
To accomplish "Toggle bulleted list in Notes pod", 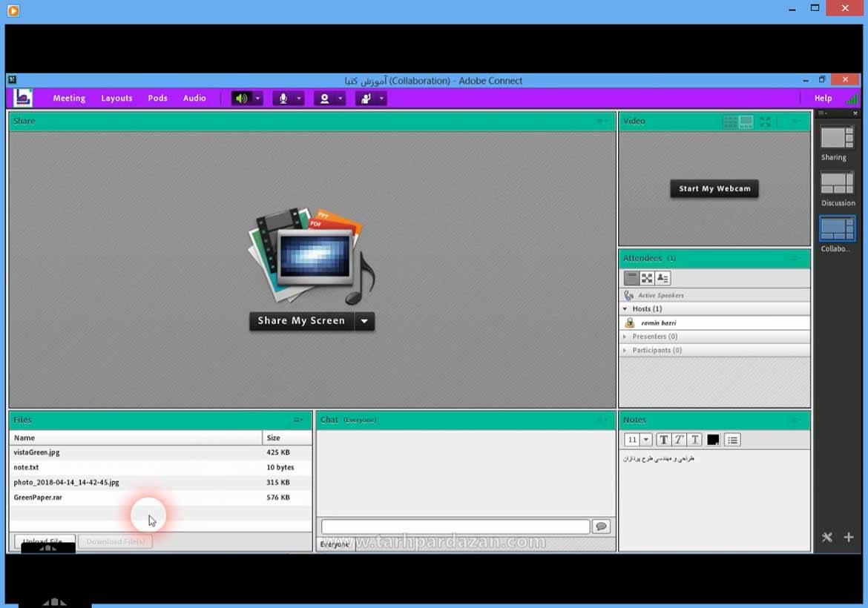I will [x=732, y=440].
